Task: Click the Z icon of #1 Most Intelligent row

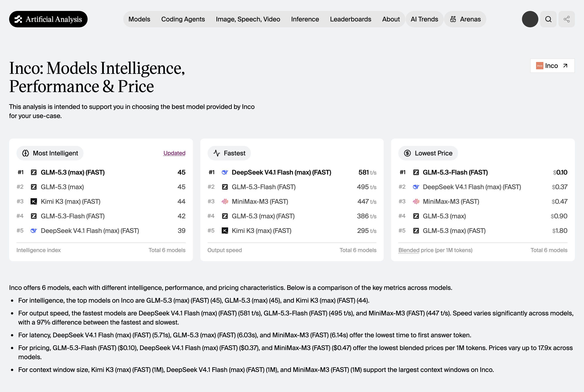Action: pyautogui.click(x=34, y=173)
